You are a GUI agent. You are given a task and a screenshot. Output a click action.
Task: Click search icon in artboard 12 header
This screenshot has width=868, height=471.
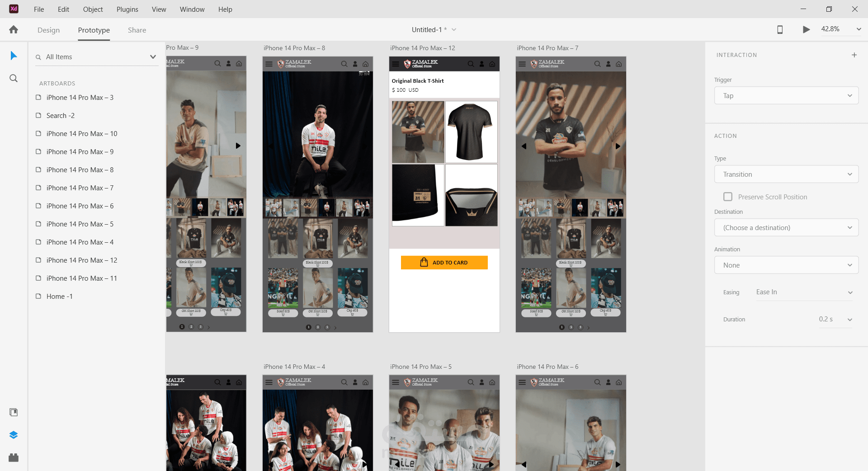pyautogui.click(x=471, y=64)
